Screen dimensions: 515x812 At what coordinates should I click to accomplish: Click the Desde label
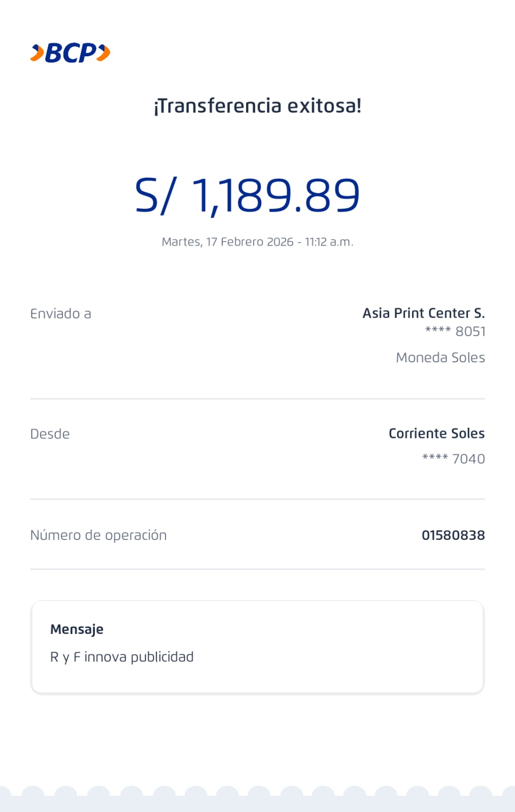[x=50, y=434]
